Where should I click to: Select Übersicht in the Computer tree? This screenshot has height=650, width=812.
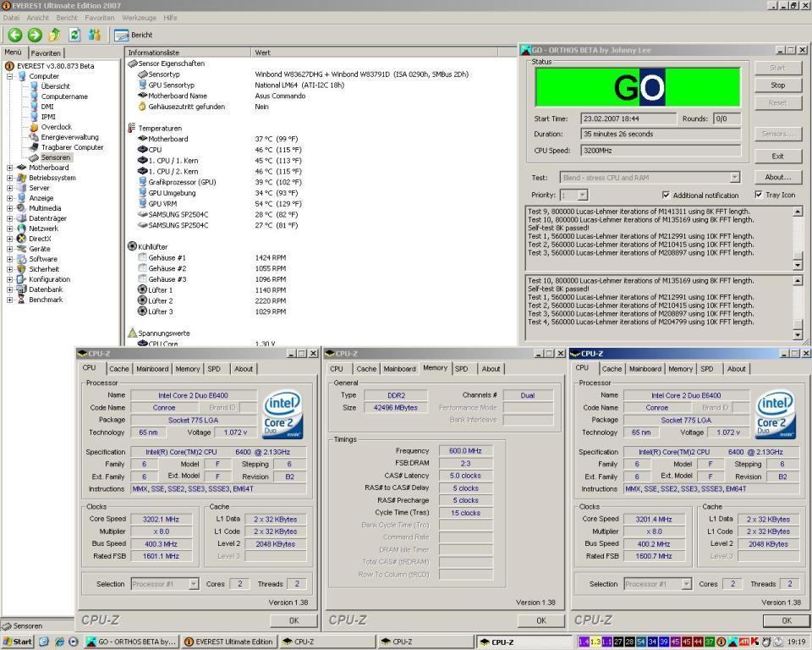coord(56,86)
